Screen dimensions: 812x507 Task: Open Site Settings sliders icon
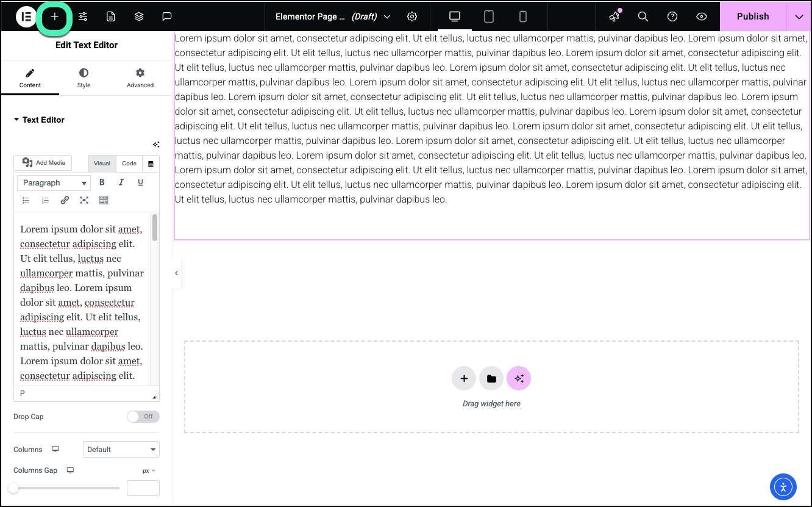click(x=83, y=17)
